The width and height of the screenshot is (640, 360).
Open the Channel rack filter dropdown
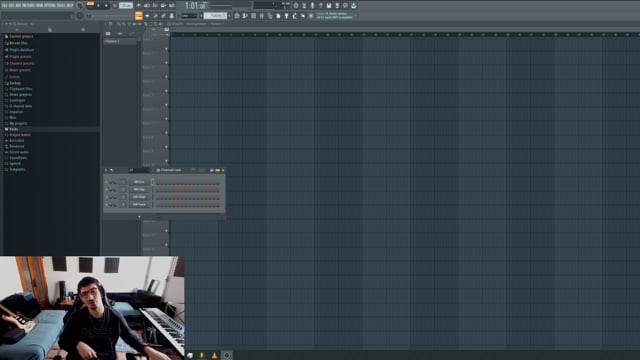pos(139,170)
